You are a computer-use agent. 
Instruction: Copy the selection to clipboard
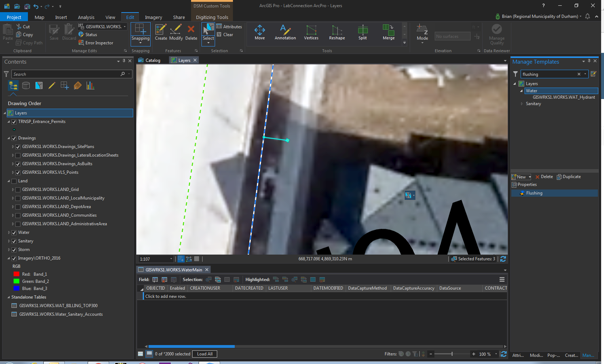[24, 35]
